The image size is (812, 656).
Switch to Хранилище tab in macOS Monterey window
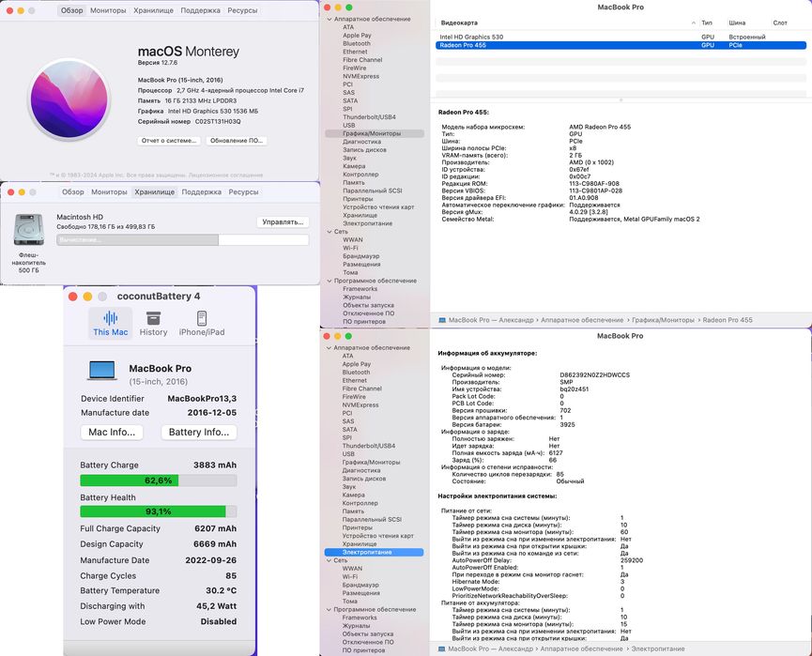tap(153, 10)
